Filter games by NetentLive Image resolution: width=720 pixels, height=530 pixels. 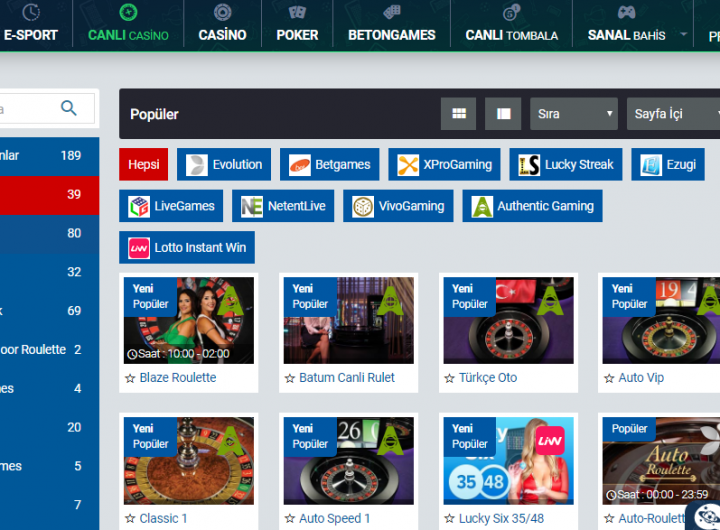coord(283,206)
